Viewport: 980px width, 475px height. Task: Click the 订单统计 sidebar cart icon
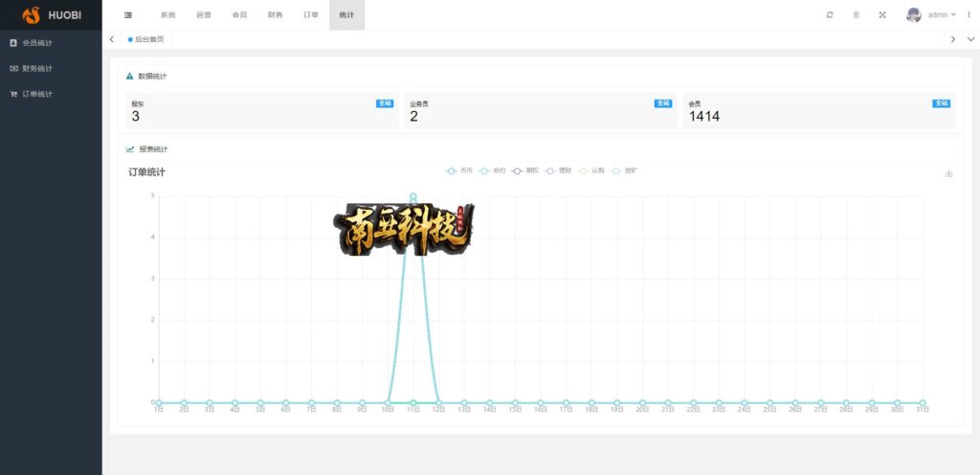click(x=13, y=95)
